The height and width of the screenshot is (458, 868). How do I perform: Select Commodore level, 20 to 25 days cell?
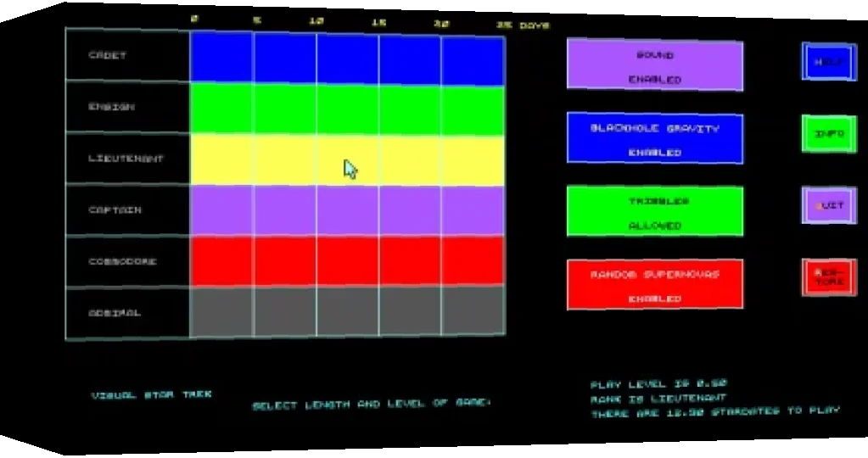(x=473, y=261)
